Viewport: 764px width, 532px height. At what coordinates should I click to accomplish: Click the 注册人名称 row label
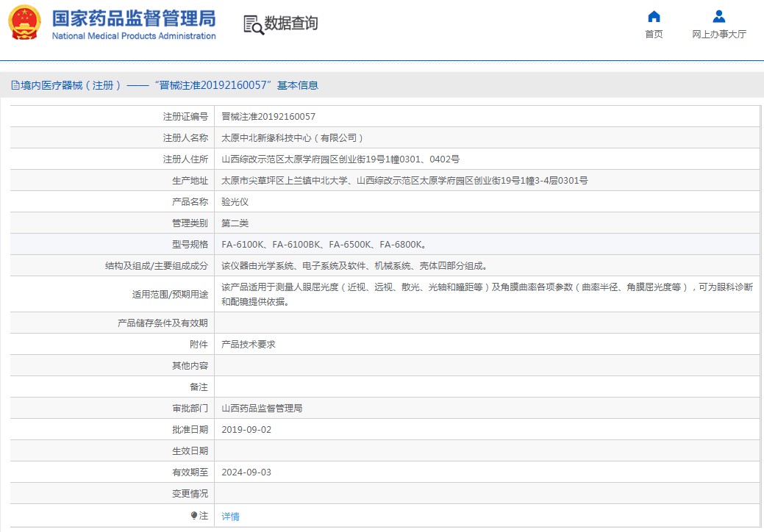pyautogui.click(x=185, y=138)
